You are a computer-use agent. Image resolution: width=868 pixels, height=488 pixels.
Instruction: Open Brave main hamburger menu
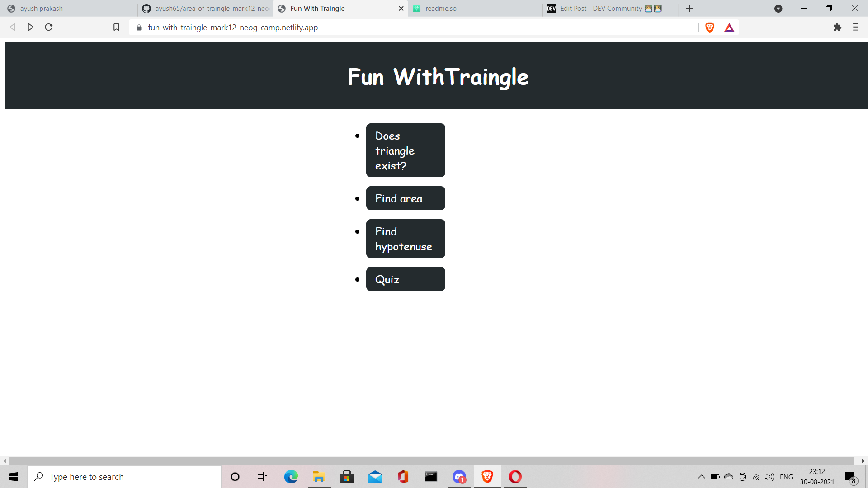855,28
